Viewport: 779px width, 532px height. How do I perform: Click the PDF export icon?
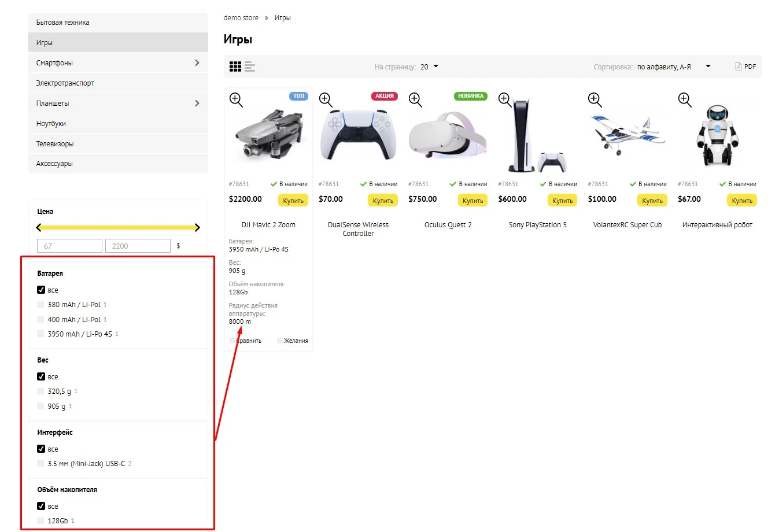739,67
